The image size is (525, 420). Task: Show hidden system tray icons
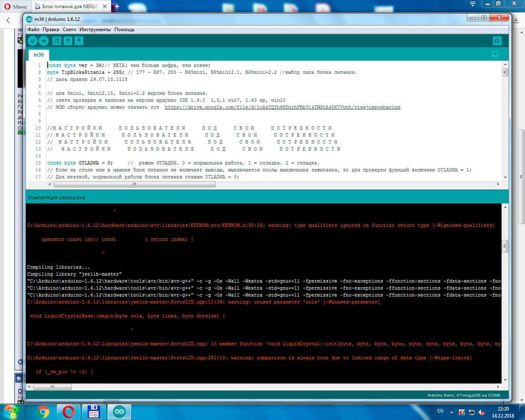click(x=452, y=411)
